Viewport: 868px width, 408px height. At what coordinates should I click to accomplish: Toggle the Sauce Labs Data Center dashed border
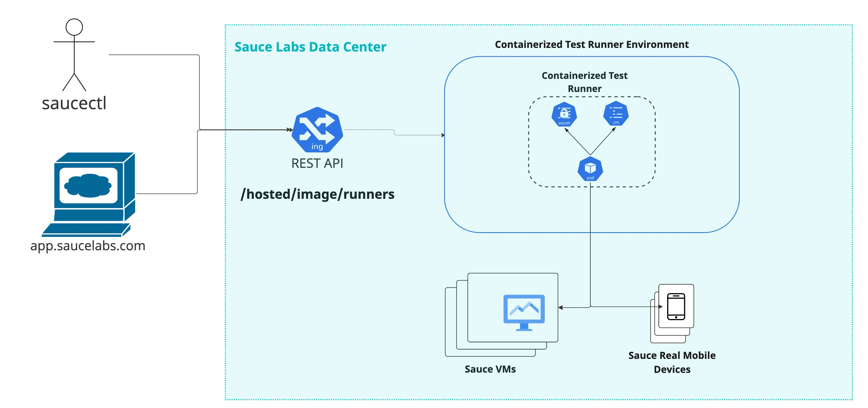click(226, 202)
